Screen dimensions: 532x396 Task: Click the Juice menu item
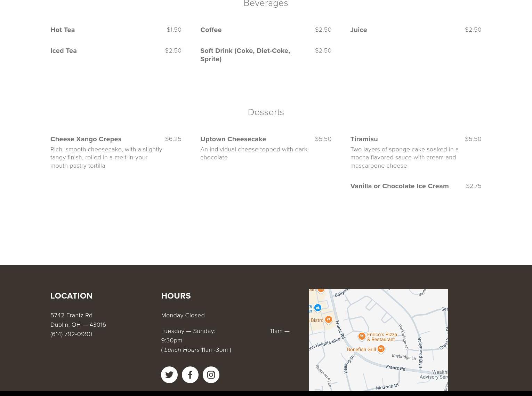[x=358, y=30]
